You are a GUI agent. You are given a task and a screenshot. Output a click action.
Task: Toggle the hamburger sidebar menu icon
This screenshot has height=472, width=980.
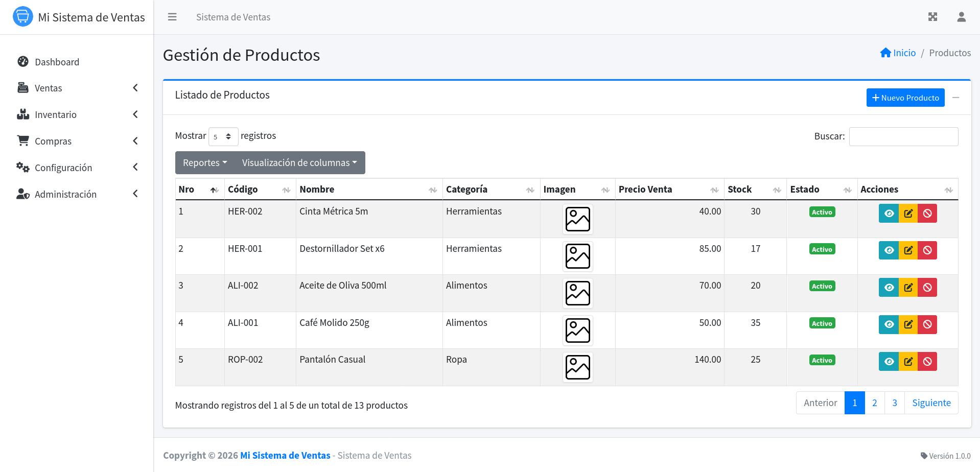pos(172,17)
